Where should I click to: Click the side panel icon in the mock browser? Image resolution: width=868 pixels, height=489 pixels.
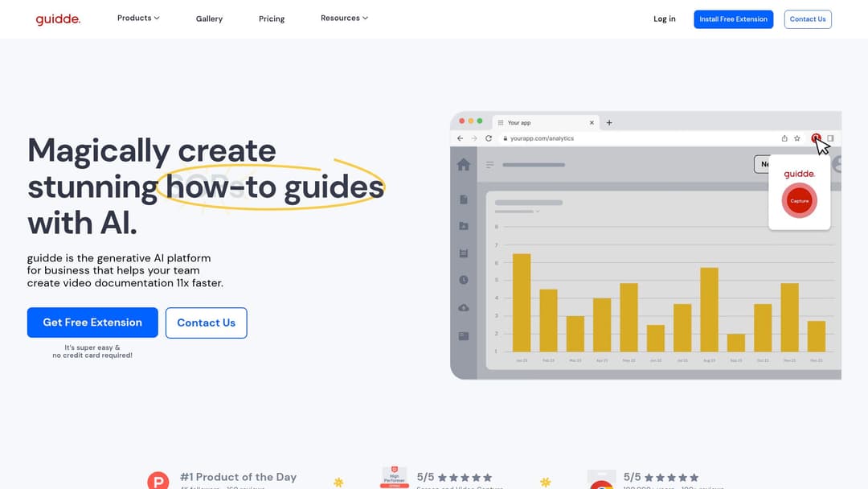point(830,138)
